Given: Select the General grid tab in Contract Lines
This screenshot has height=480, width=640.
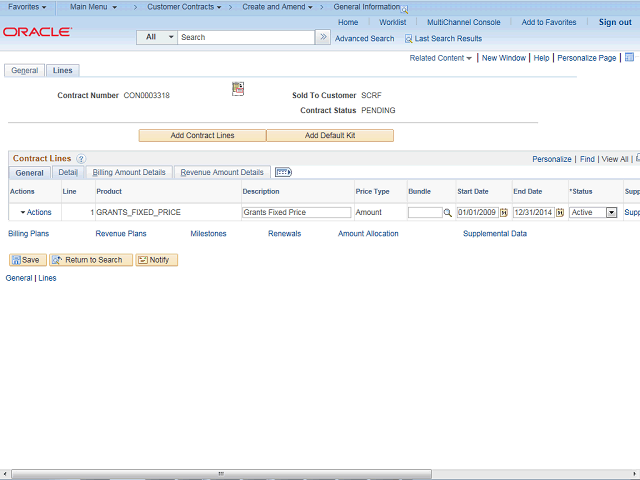Looking at the screenshot, I should pos(29,173).
